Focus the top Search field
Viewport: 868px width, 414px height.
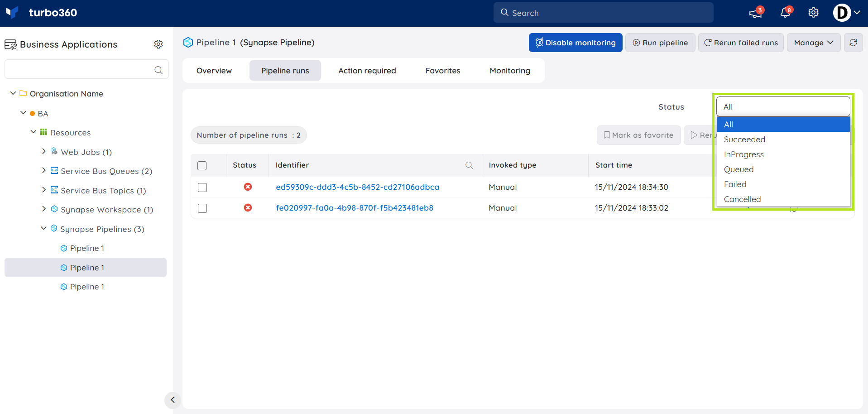click(x=603, y=13)
